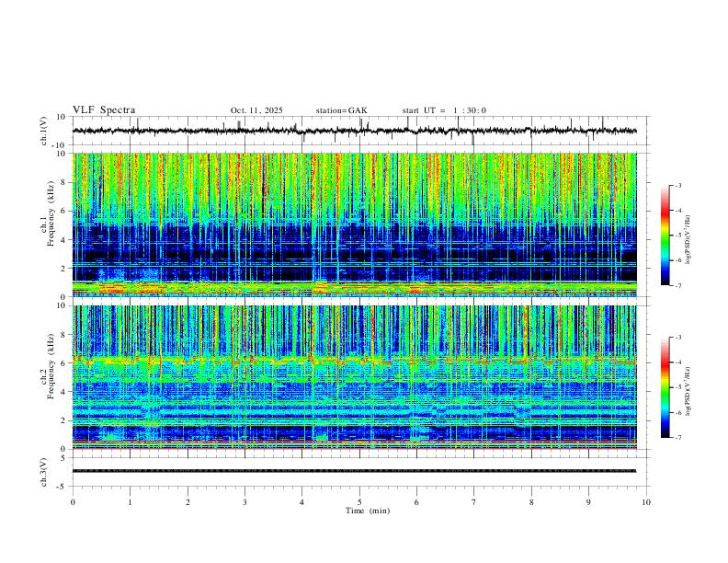
Task: Click time axis tick label "6"
Action: pos(417,502)
